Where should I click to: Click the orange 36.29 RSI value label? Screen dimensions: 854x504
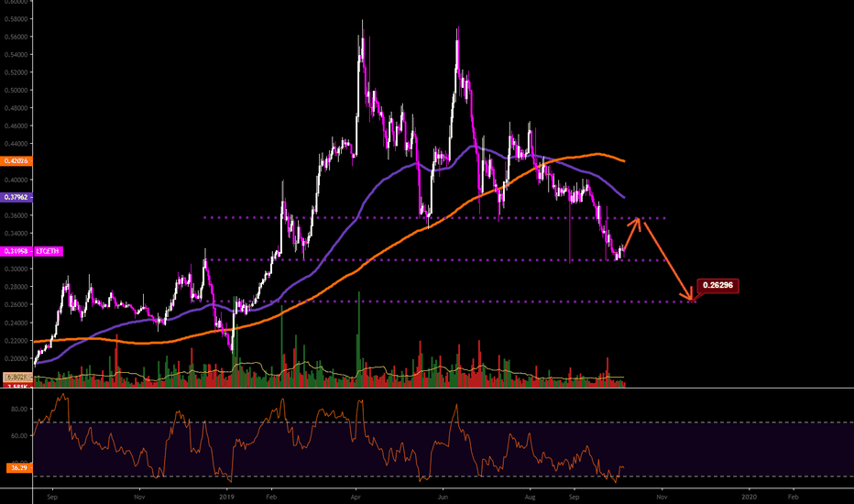coord(19,467)
